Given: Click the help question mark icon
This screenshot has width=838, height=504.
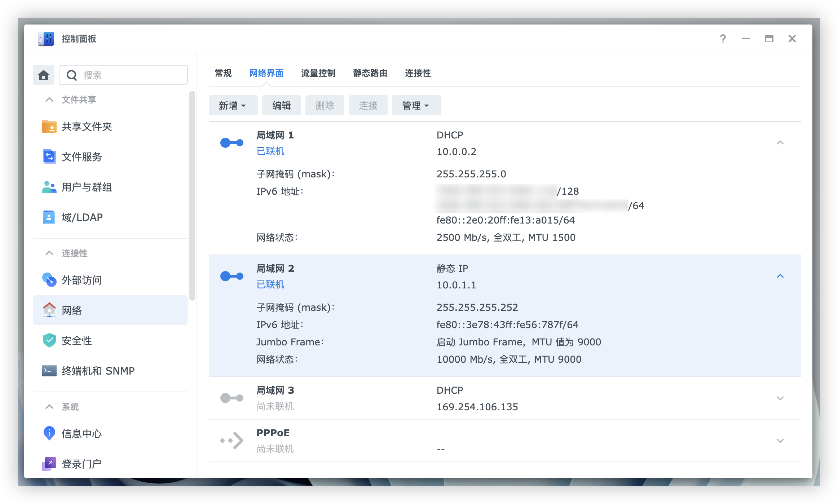Looking at the screenshot, I should point(723,39).
